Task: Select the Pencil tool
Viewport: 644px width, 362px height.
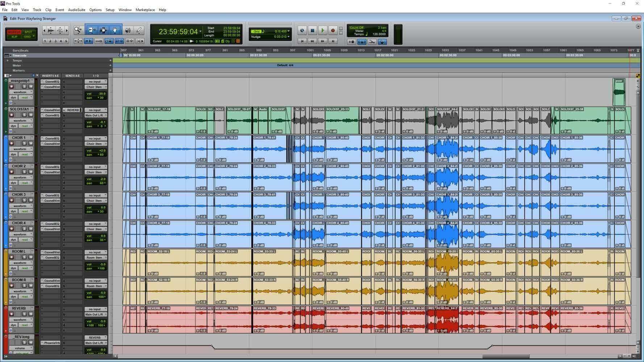Action: [x=139, y=30]
